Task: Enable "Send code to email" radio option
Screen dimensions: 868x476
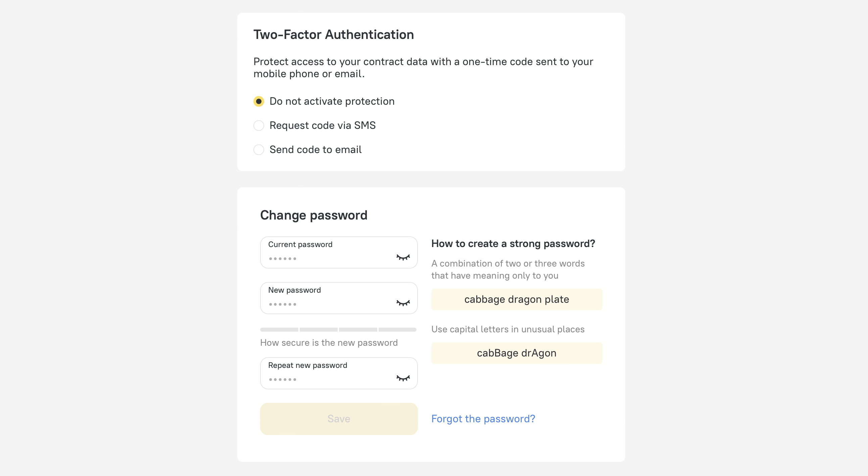Action: click(x=259, y=150)
